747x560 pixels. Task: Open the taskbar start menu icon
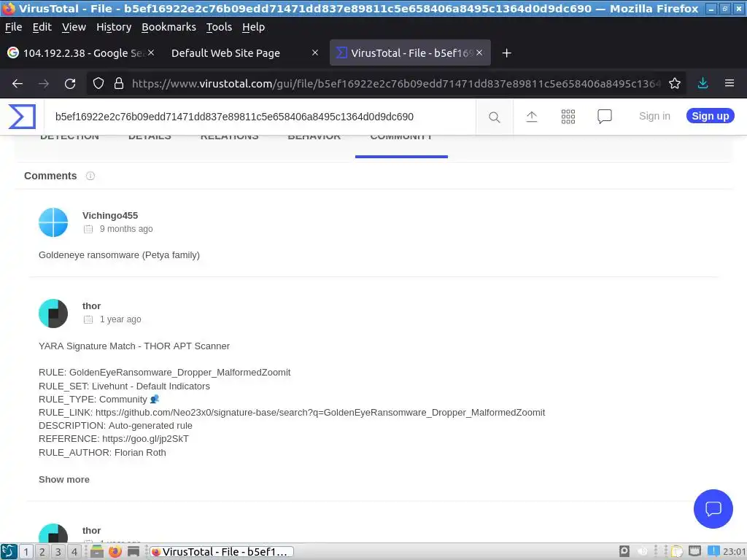pyautogui.click(x=9, y=552)
